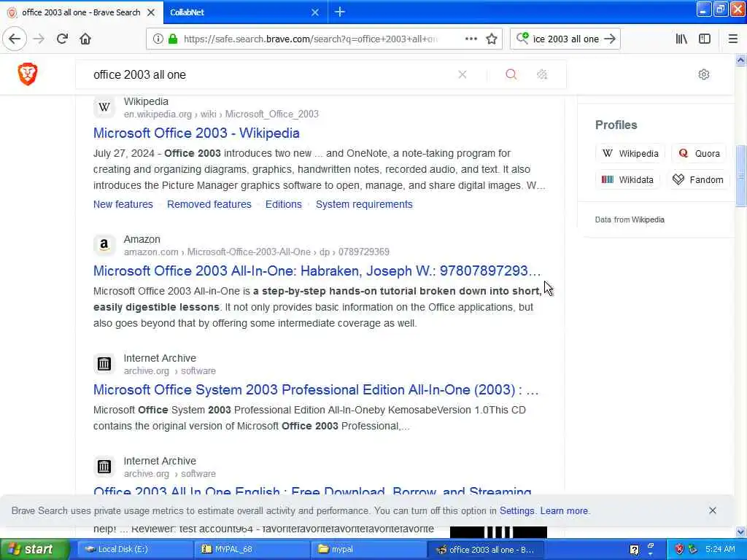The image size is (747, 560).
Task: Click en.wikipedia.org breadcrumb under Wikipedia
Action: 158,114
